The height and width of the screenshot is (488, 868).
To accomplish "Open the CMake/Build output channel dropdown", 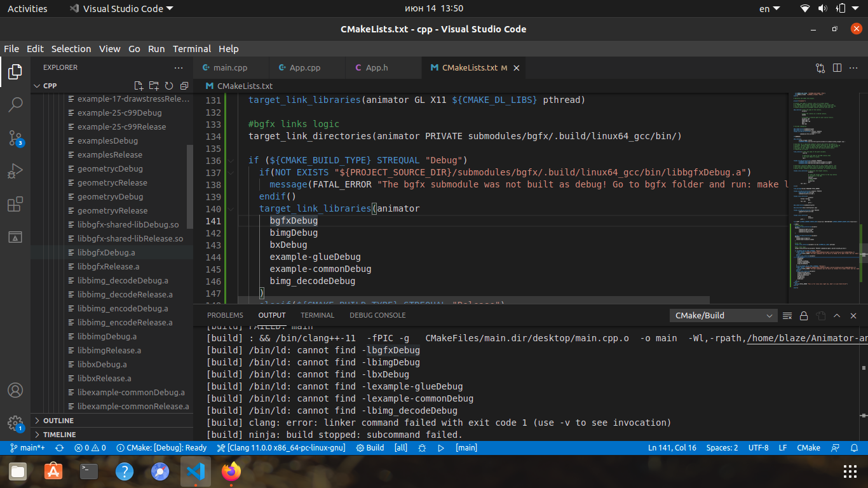I will coord(722,315).
